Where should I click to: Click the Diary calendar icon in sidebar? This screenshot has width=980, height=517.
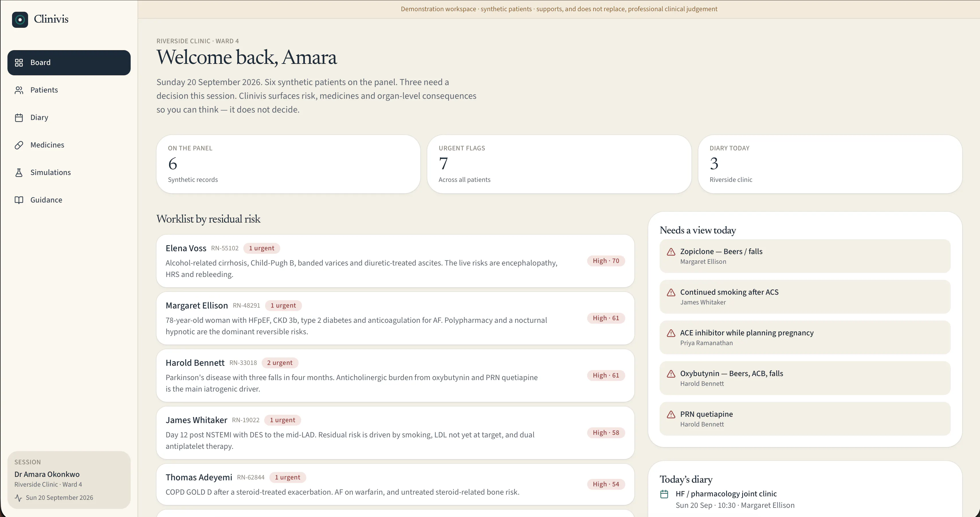(x=19, y=117)
